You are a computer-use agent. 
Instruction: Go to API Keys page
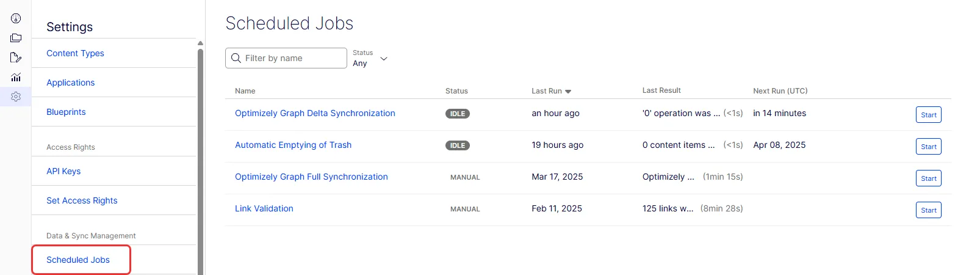(63, 171)
